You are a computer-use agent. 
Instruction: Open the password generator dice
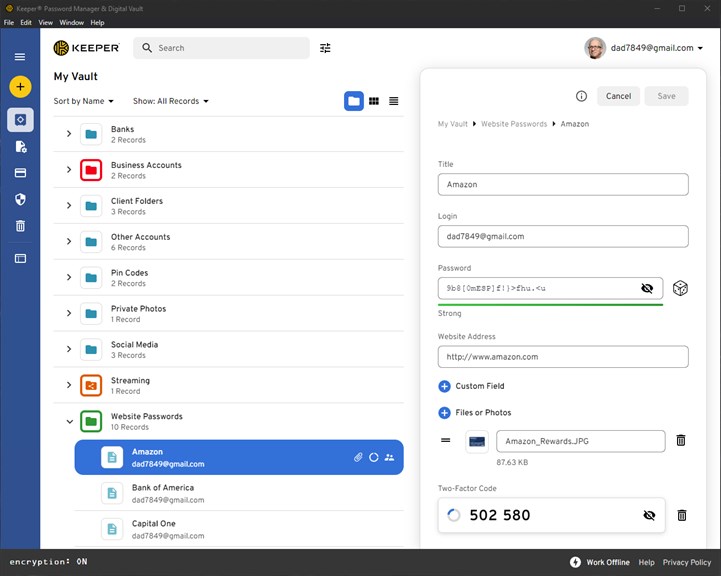click(x=680, y=288)
